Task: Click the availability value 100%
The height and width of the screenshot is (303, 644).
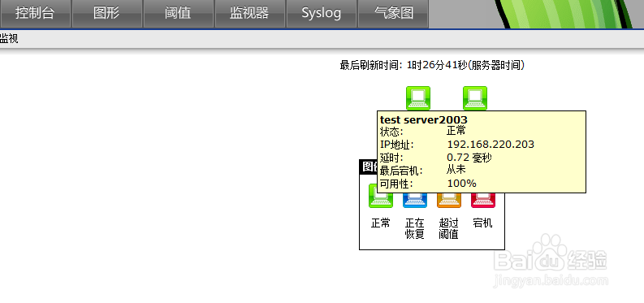Action: [461, 184]
